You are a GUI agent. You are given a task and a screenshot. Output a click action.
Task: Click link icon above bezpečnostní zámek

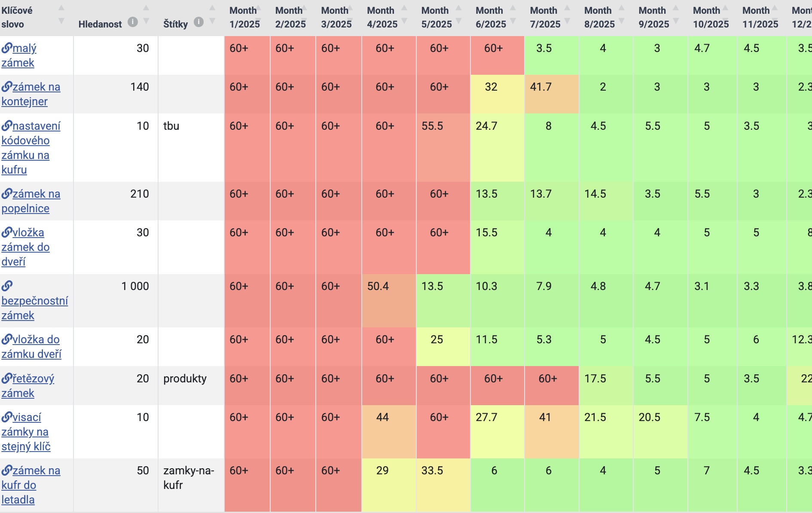[6, 286]
